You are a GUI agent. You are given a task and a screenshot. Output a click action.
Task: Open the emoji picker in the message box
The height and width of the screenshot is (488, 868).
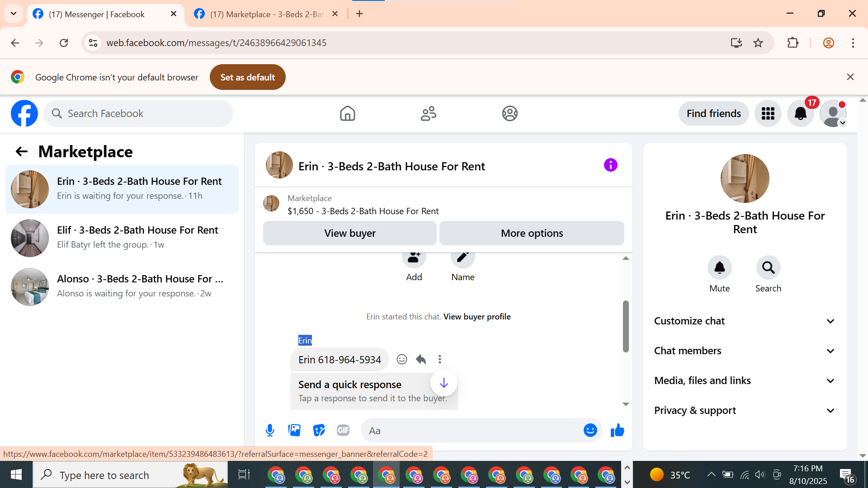point(590,430)
